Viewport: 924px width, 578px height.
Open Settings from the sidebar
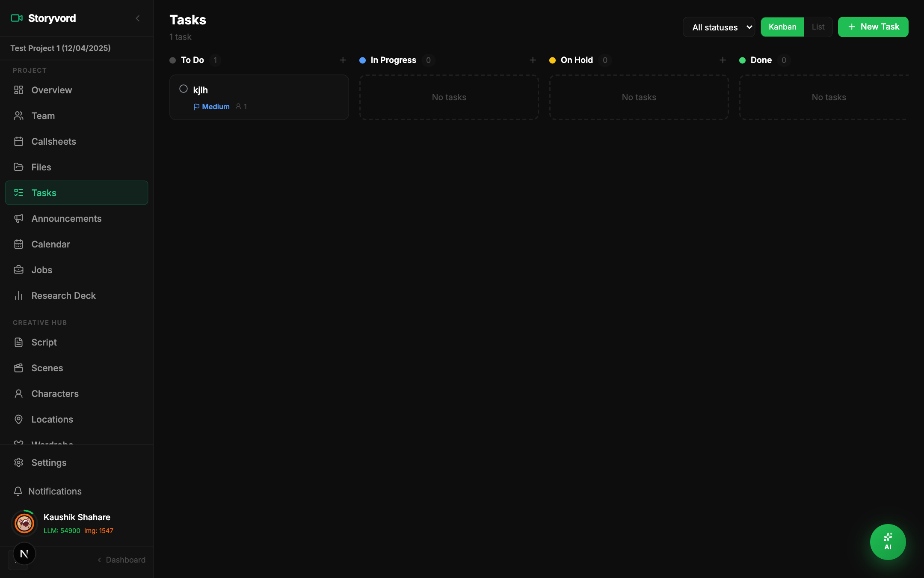click(77, 462)
